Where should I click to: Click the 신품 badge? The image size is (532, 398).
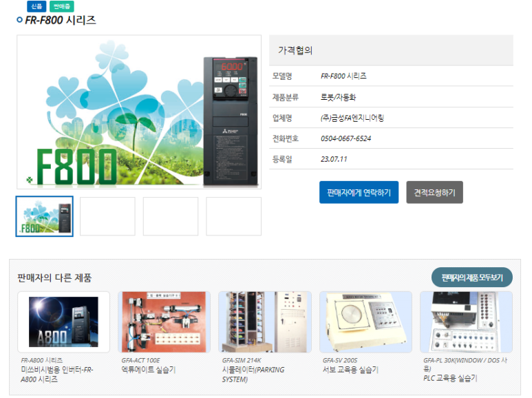point(36,6)
